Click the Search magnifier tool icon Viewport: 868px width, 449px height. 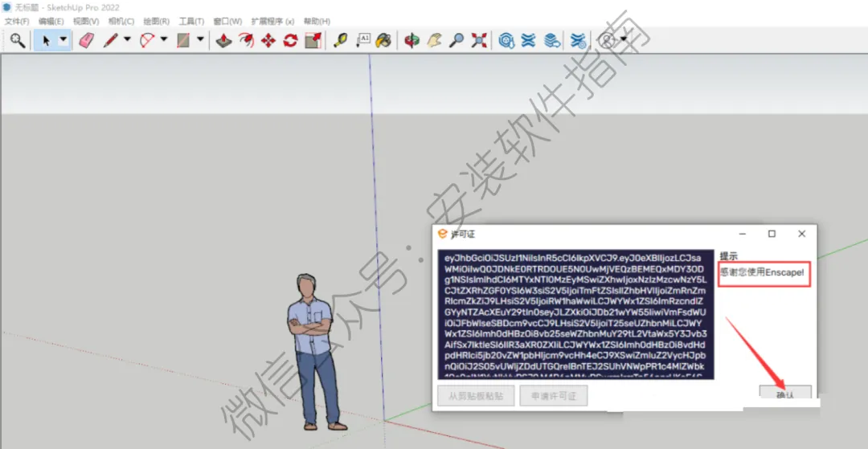pyautogui.click(x=18, y=40)
